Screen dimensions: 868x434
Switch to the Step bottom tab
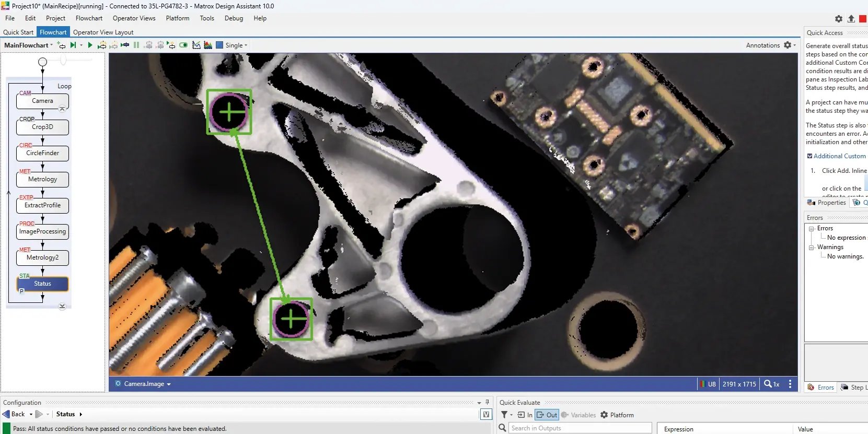click(x=854, y=387)
